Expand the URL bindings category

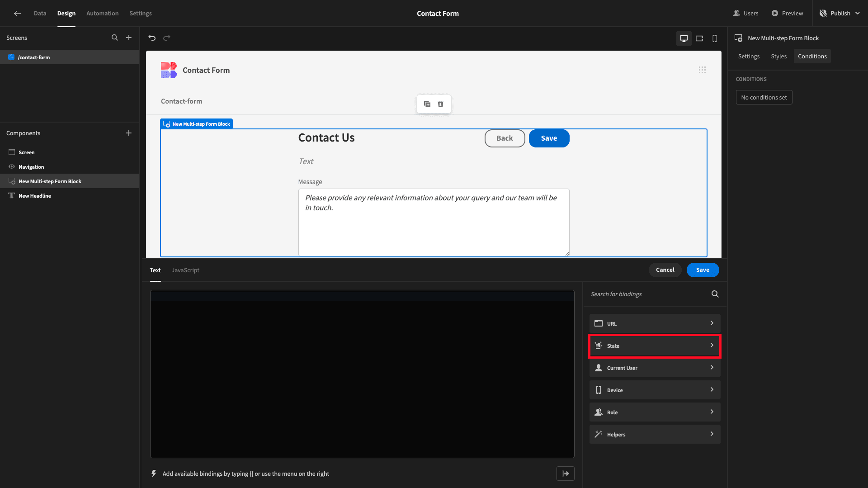click(655, 323)
